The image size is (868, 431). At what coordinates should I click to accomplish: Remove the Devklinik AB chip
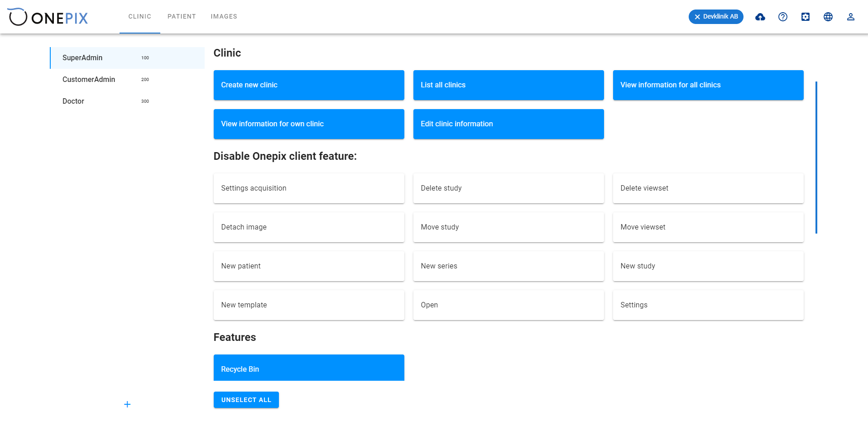[x=697, y=17]
